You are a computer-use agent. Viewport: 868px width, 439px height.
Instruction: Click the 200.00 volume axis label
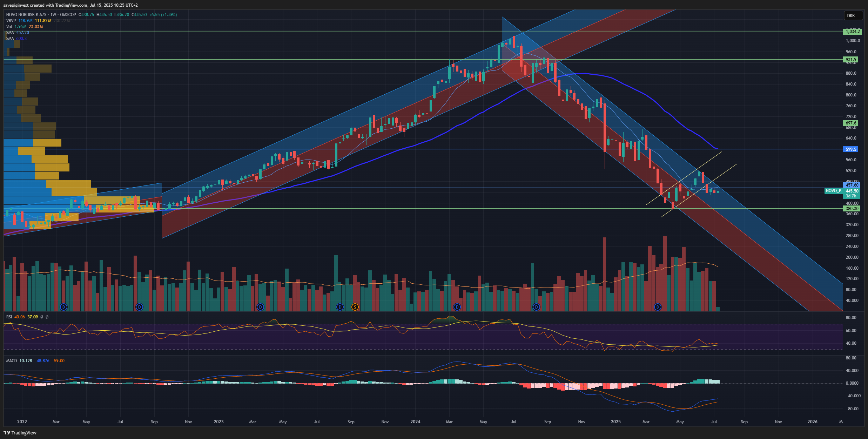[x=852, y=257]
